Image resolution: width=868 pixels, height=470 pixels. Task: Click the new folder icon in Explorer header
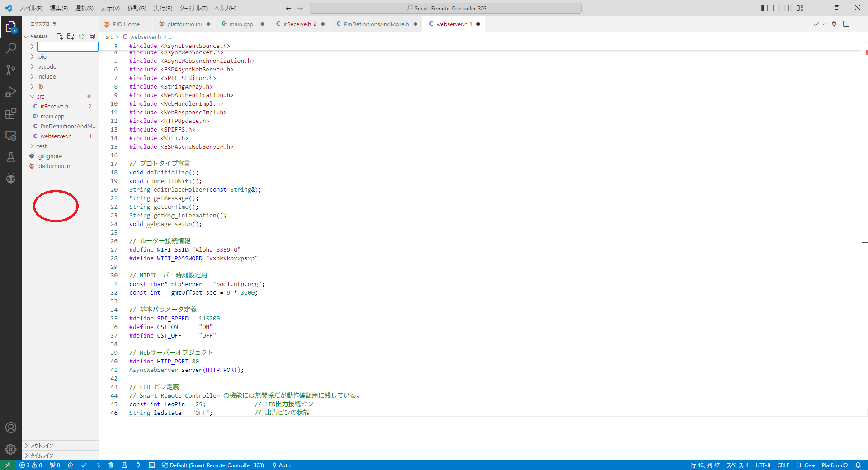point(71,37)
